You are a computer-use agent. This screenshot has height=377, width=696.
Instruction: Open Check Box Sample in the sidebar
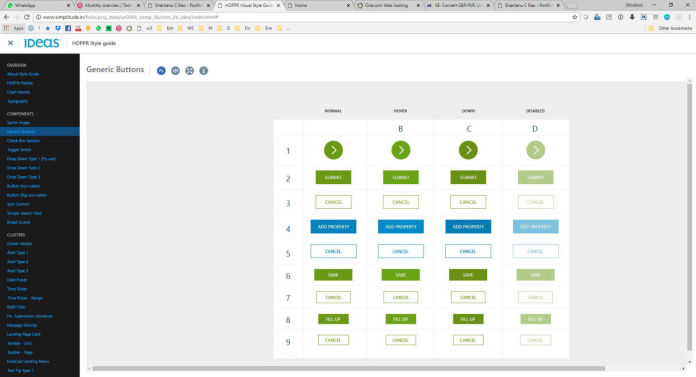pyautogui.click(x=23, y=141)
